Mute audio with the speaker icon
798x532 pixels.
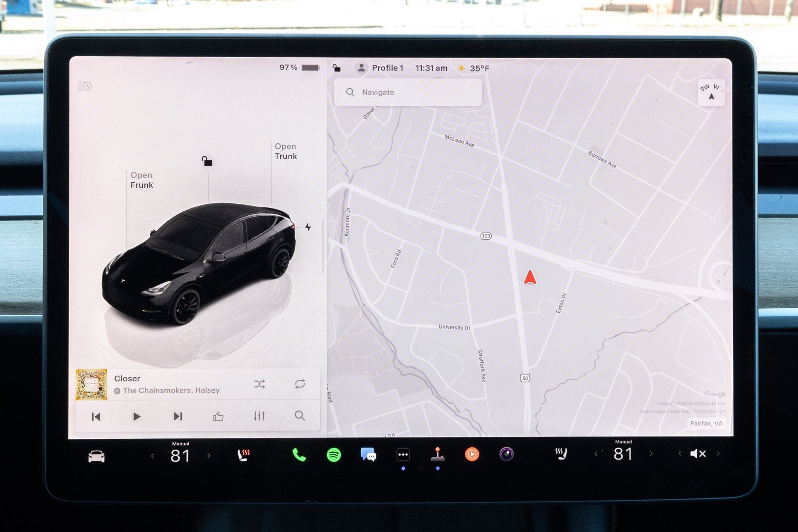[x=698, y=454]
